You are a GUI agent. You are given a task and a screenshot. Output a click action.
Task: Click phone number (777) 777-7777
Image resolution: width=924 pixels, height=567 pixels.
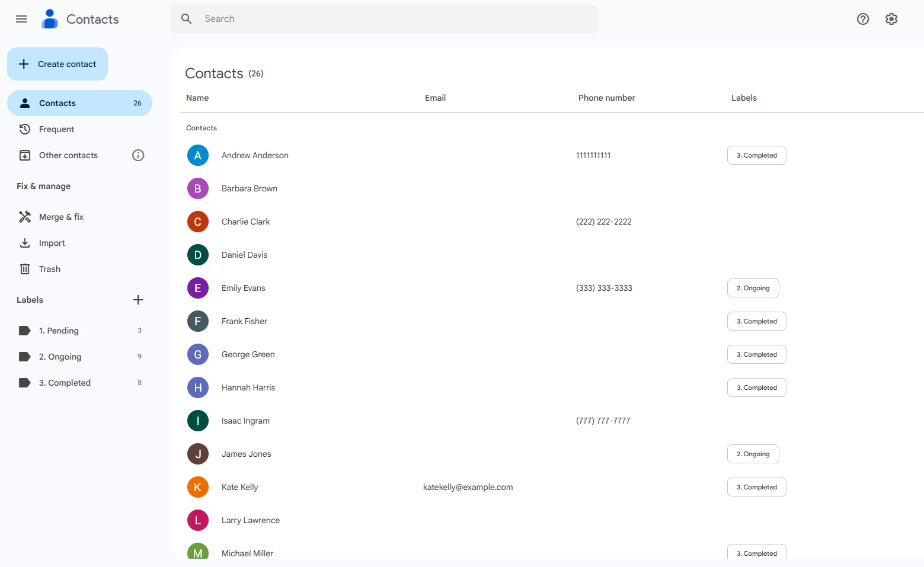click(603, 421)
